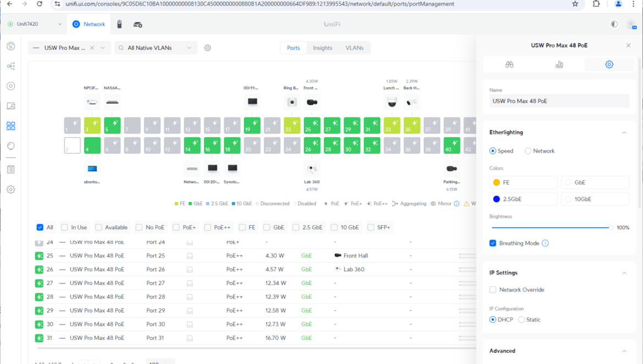Viewport: 643px width, 364px height.
Task: Collapse the Advanced section
Action: coord(624,351)
